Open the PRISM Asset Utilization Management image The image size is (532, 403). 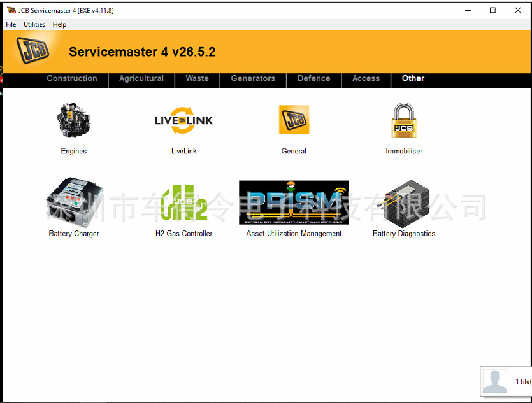(294, 202)
